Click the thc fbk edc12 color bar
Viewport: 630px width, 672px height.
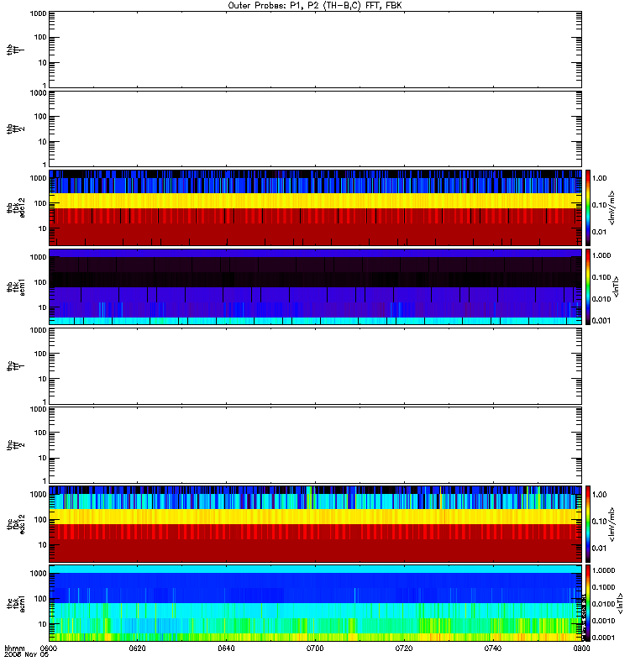588,524
